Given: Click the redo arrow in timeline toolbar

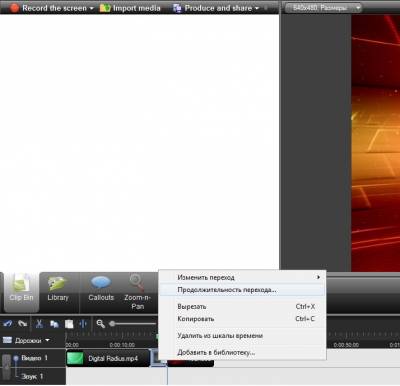Looking at the screenshot, I should pos(22,324).
